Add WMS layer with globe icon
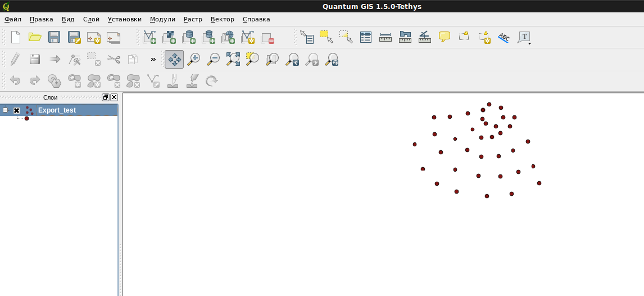This screenshot has width=644, height=296. pos(228,37)
